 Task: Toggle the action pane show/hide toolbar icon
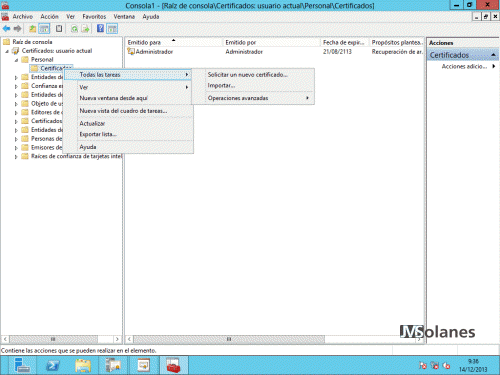[x=112, y=29]
